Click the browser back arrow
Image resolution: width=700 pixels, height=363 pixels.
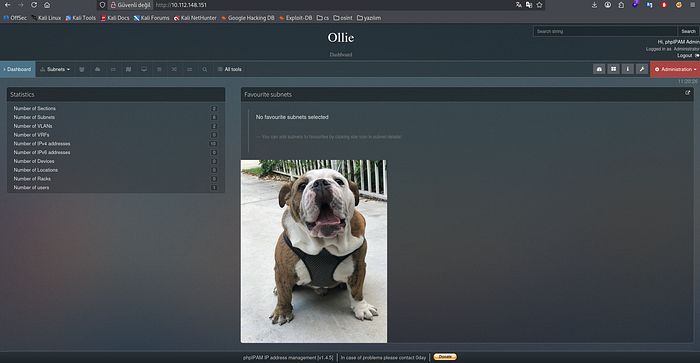(x=7, y=5)
